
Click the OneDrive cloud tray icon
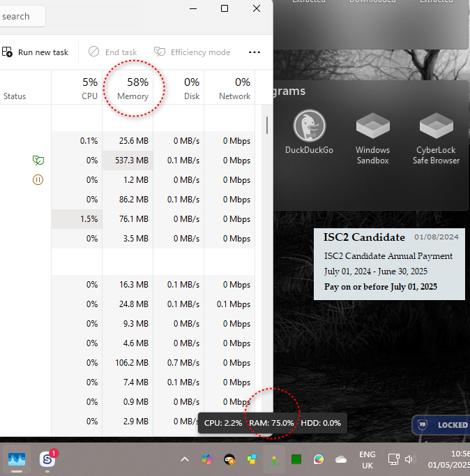coord(341,459)
